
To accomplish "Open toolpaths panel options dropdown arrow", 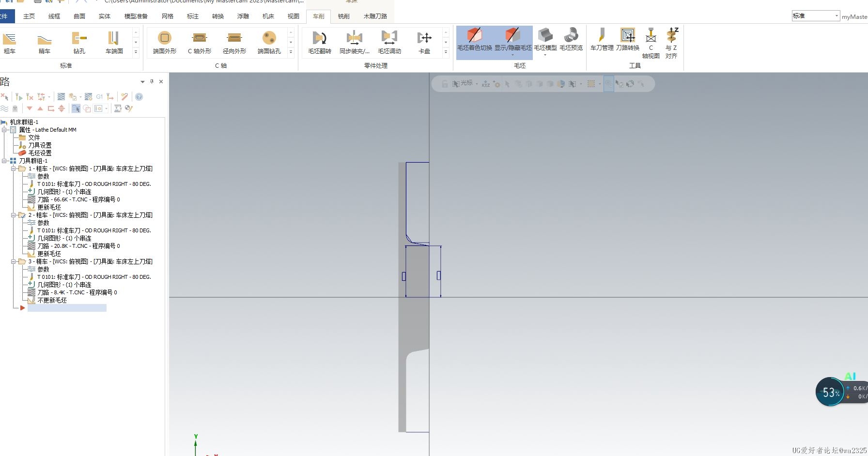I will (x=142, y=82).
